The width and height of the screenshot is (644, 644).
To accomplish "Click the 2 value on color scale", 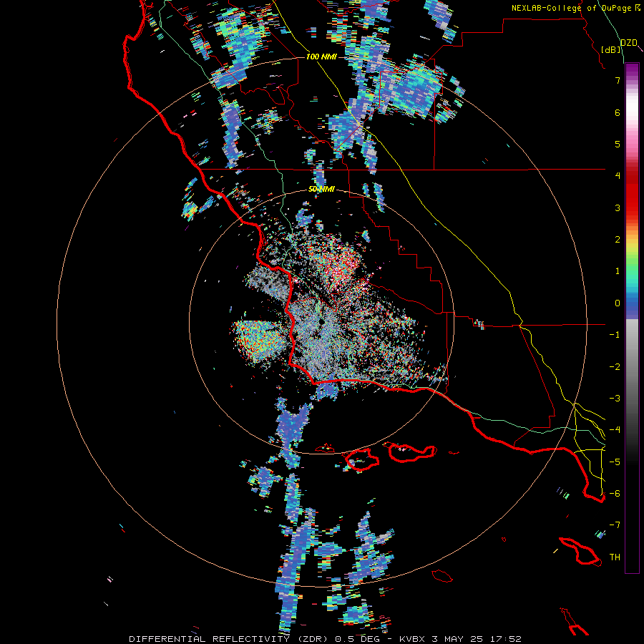I will point(618,240).
